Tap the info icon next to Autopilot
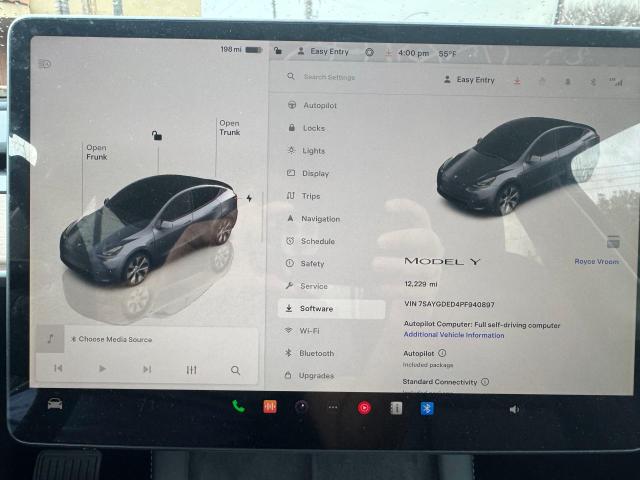 [442, 353]
